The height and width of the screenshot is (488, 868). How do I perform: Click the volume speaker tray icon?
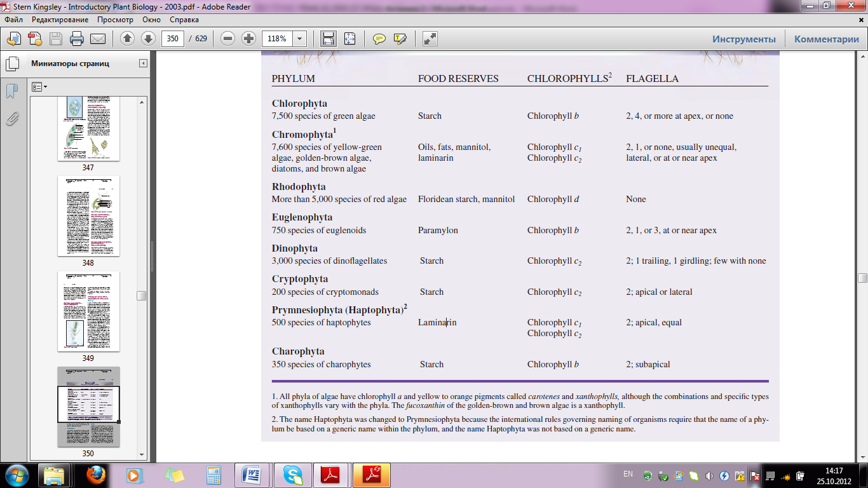coord(709,475)
